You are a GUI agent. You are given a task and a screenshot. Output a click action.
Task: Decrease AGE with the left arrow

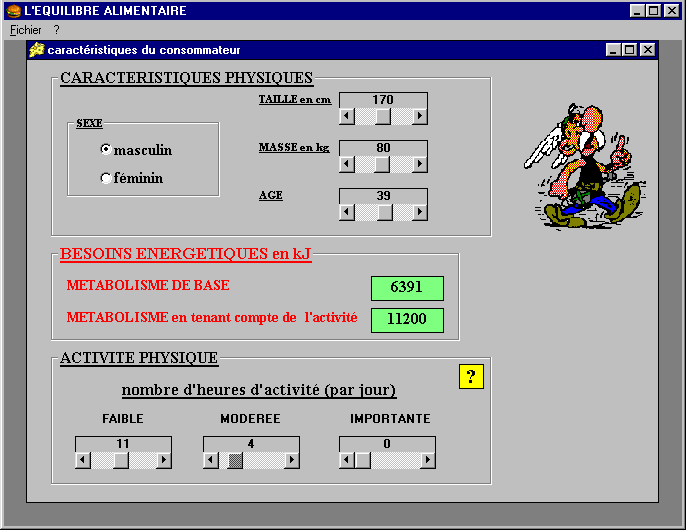(347, 212)
